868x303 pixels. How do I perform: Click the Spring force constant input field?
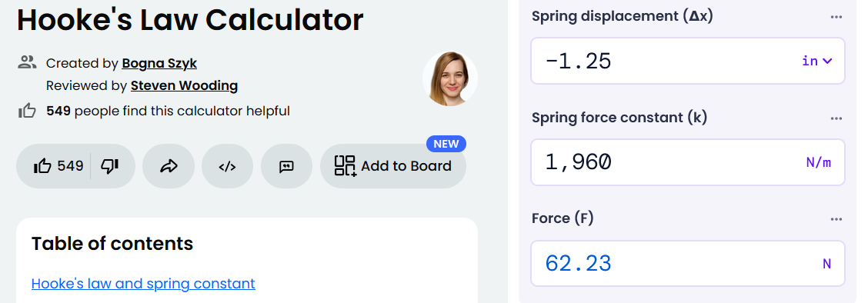point(687,162)
